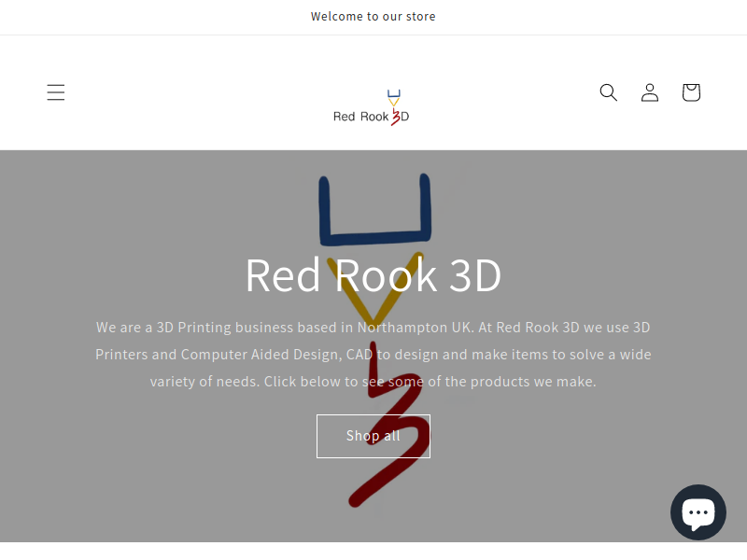Click the red 3 in the header logo
The height and width of the screenshot is (560, 747).
click(395, 117)
